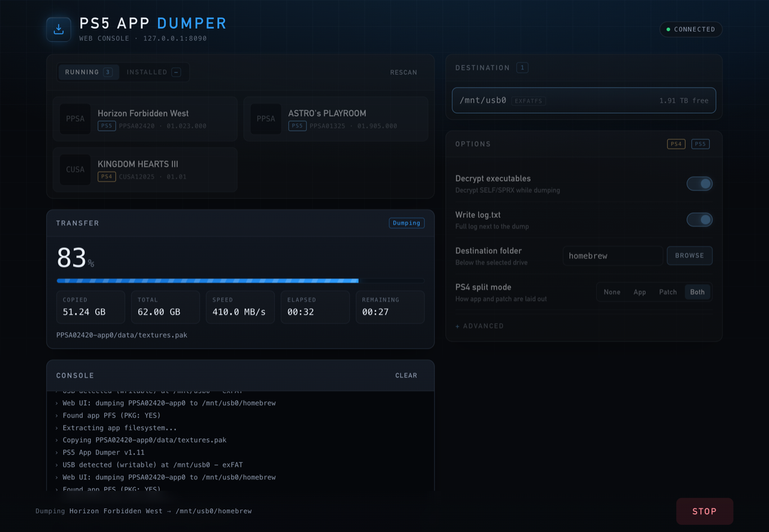Click the EXFATFS filesystem badge
The image size is (769, 532).
[529, 101]
